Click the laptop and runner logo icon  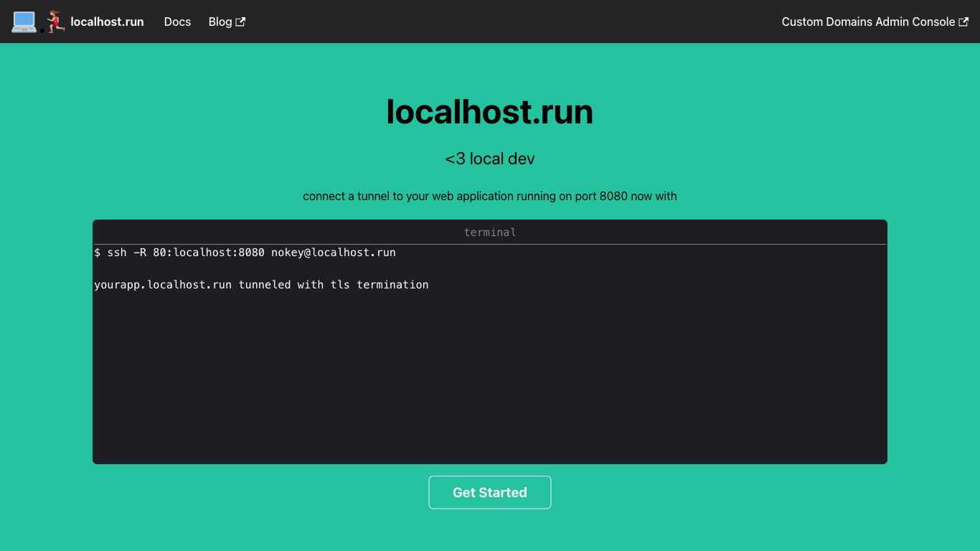click(x=39, y=22)
